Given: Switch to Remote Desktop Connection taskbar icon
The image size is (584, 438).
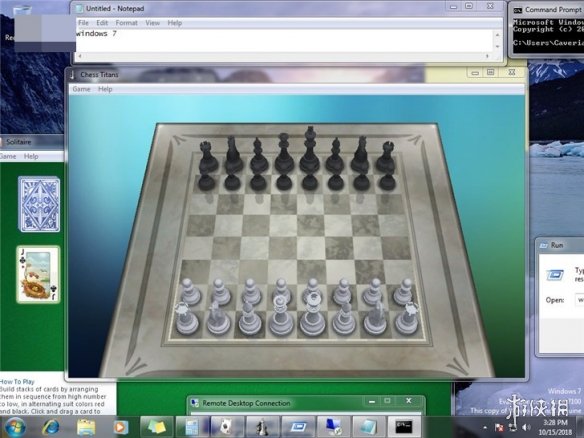Looking at the screenshot, I should click(333, 427).
